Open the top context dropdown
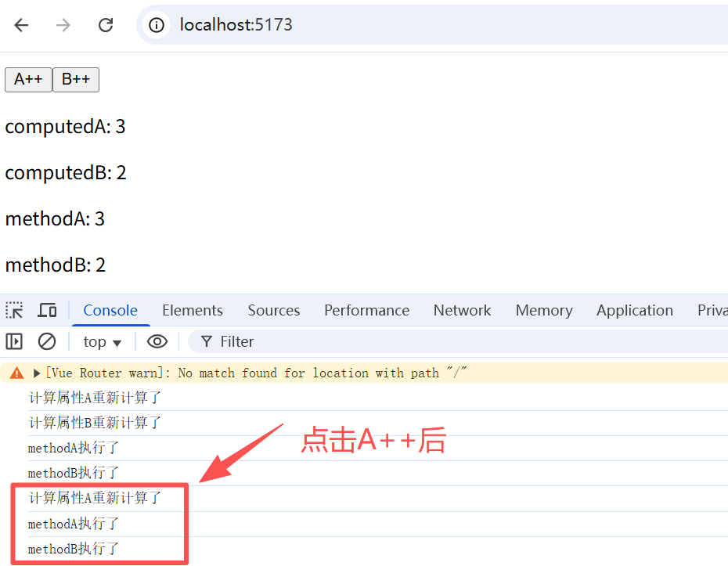The width and height of the screenshot is (728, 566). tap(102, 342)
